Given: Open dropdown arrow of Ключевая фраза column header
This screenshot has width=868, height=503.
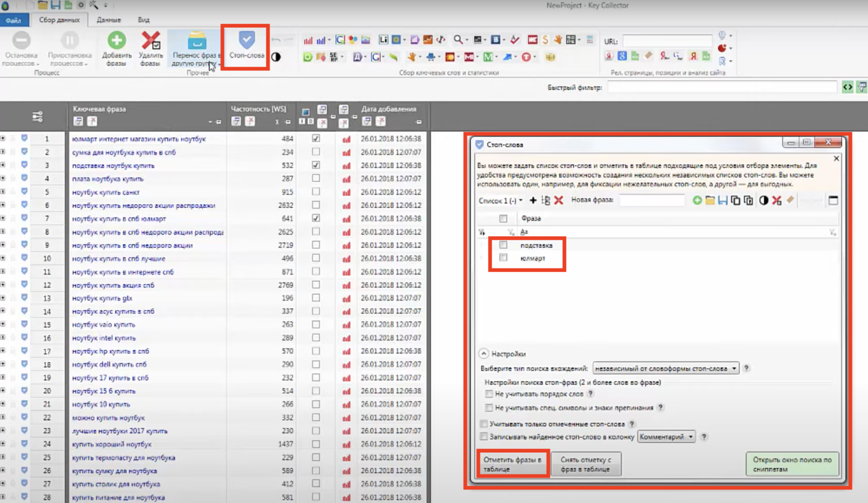Looking at the screenshot, I should [x=210, y=122].
